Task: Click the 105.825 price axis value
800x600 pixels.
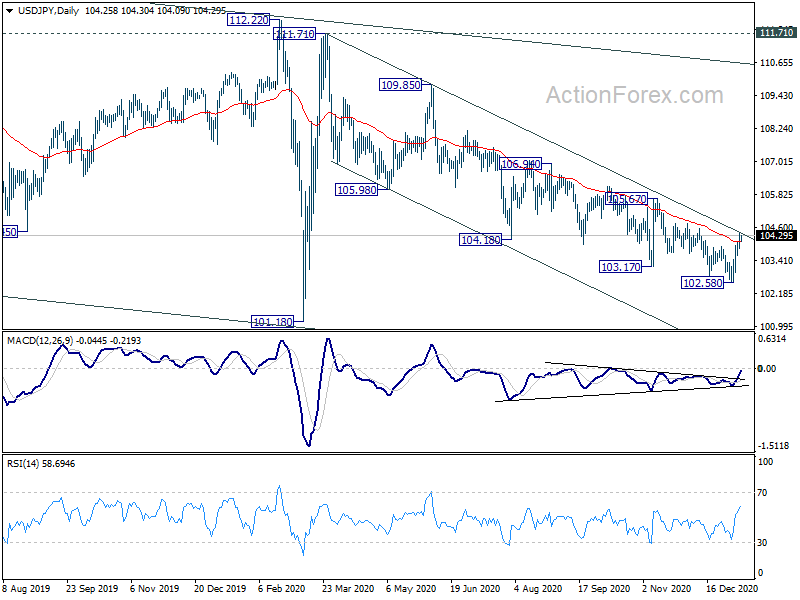Action: [777, 195]
